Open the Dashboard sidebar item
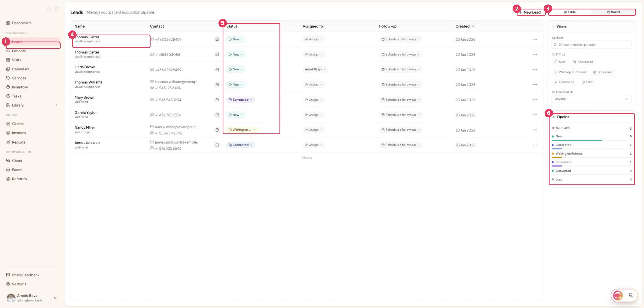This screenshot has height=308, width=644. point(21,23)
